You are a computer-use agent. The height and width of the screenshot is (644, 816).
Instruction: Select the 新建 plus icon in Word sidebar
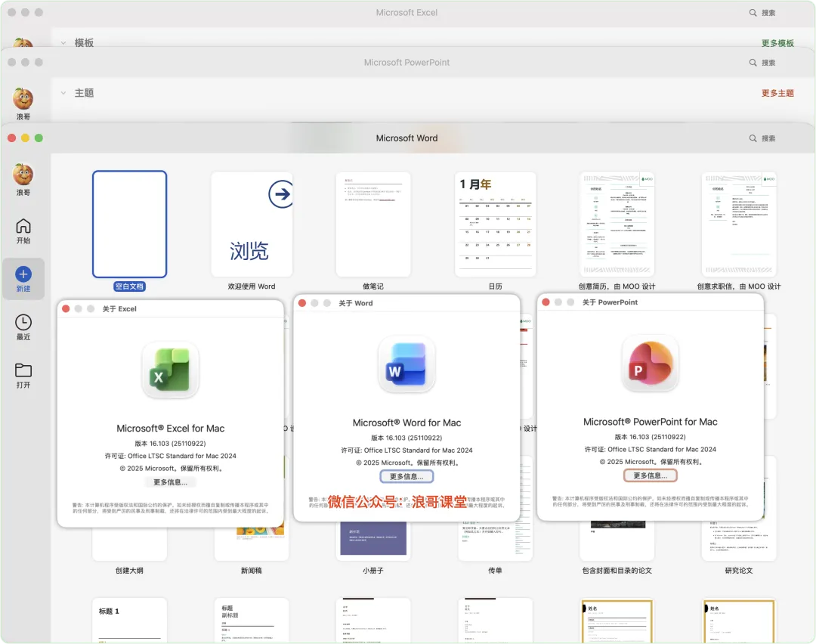point(23,274)
